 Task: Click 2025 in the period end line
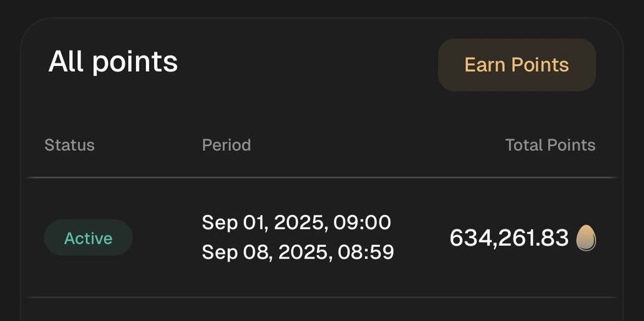303,252
